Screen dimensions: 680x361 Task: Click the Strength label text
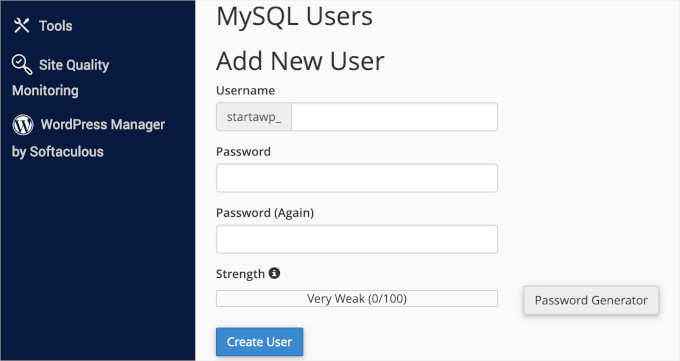pyautogui.click(x=240, y=274)
